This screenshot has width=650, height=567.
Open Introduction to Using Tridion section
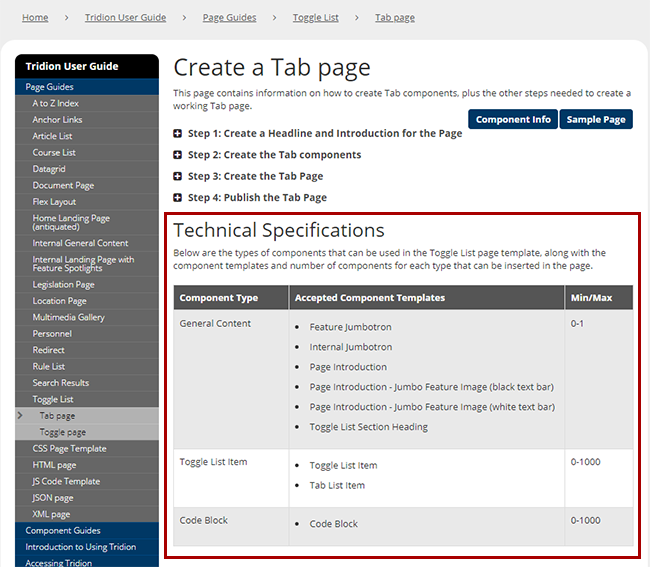(81, 547)
